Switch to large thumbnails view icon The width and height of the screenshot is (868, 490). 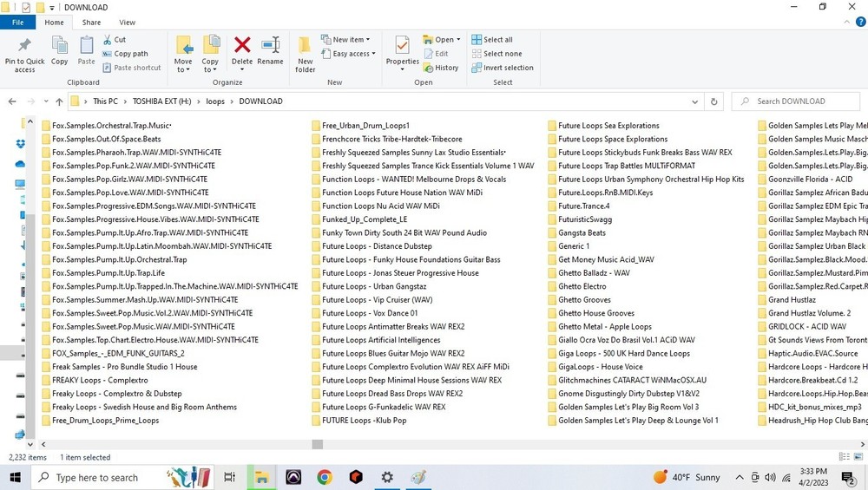[858, 456]
